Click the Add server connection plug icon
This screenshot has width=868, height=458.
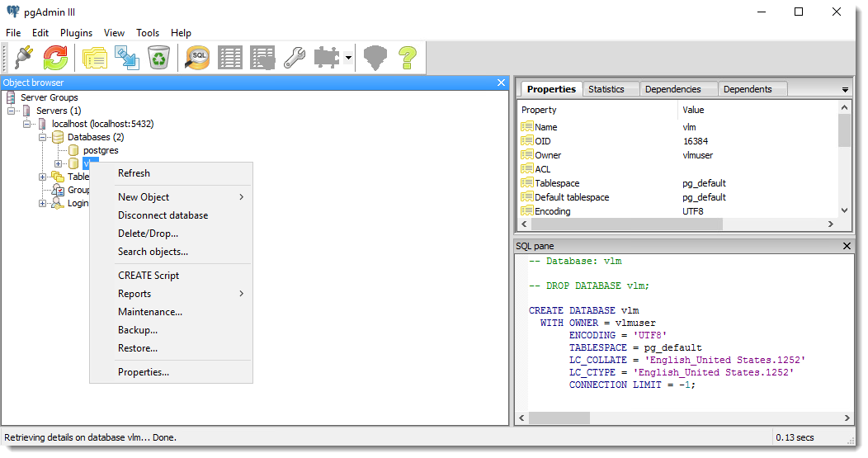[x=23, y=57]
